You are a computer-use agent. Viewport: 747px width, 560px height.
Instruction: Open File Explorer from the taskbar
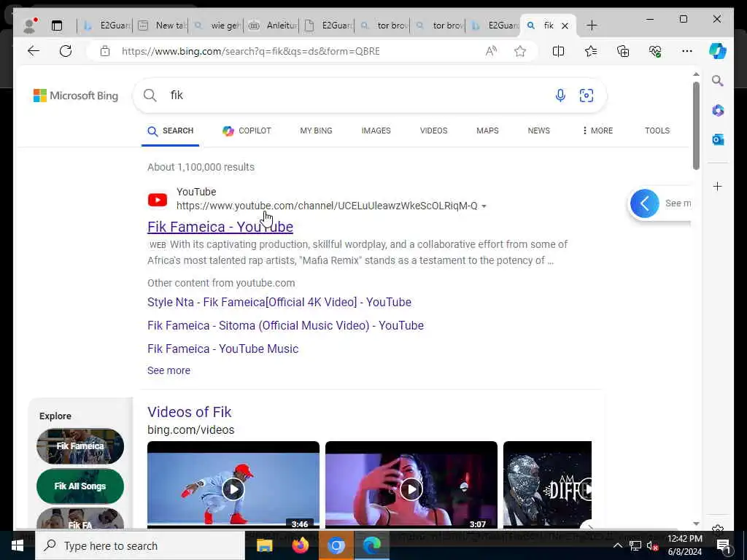coord(264,545)
